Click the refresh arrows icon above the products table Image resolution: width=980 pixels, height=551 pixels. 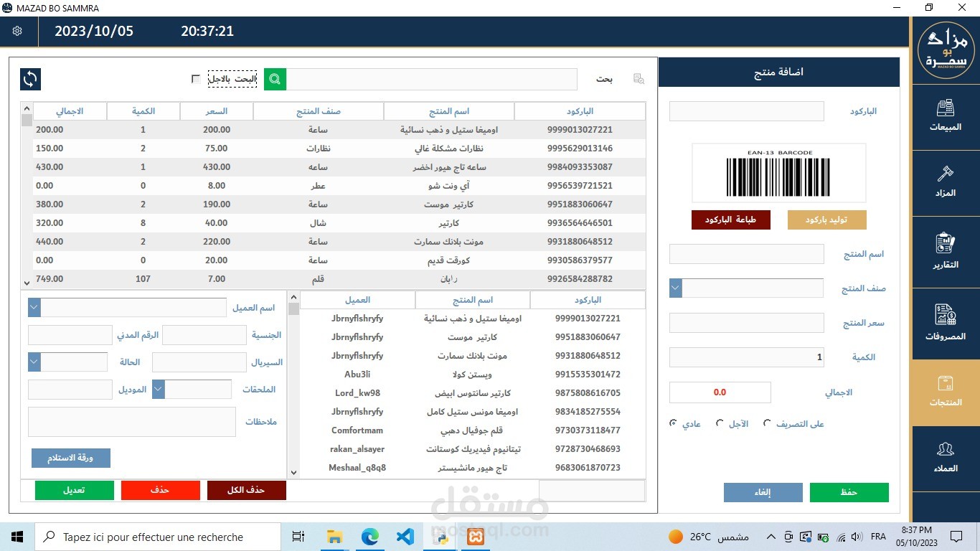click(31, 79)
